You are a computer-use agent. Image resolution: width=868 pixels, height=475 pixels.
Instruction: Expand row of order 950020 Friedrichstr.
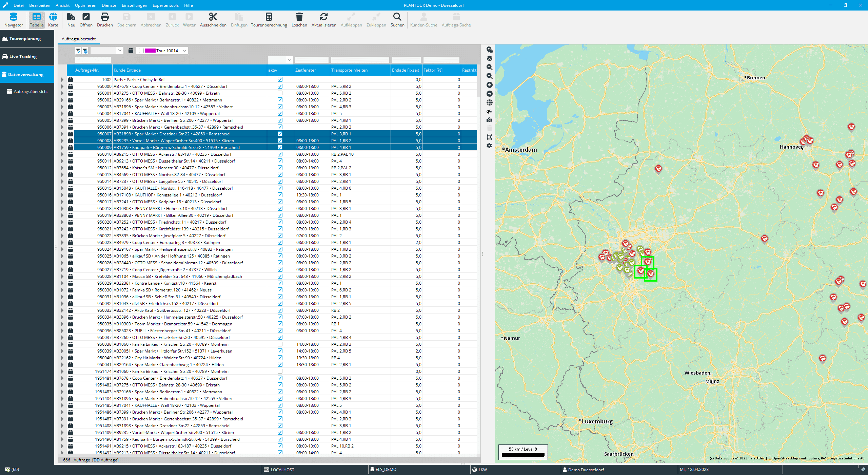(x=62, y=222)
